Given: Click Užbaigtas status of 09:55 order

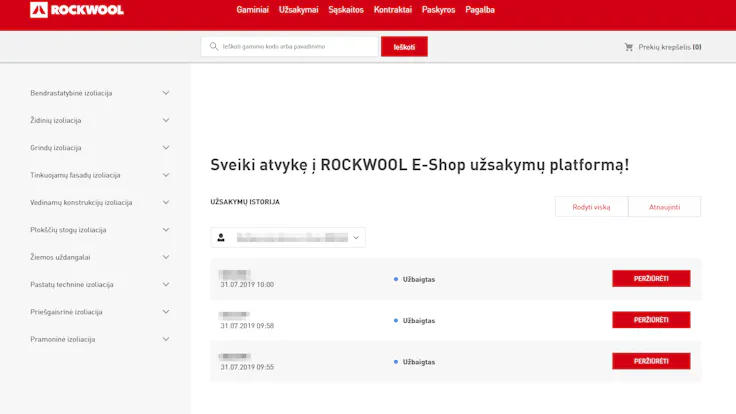Looking at the screenshot, I should [419, 362].
